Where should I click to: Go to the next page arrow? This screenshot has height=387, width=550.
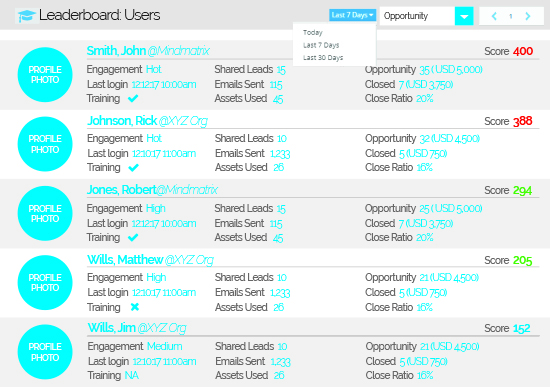(x=528, y=16)
